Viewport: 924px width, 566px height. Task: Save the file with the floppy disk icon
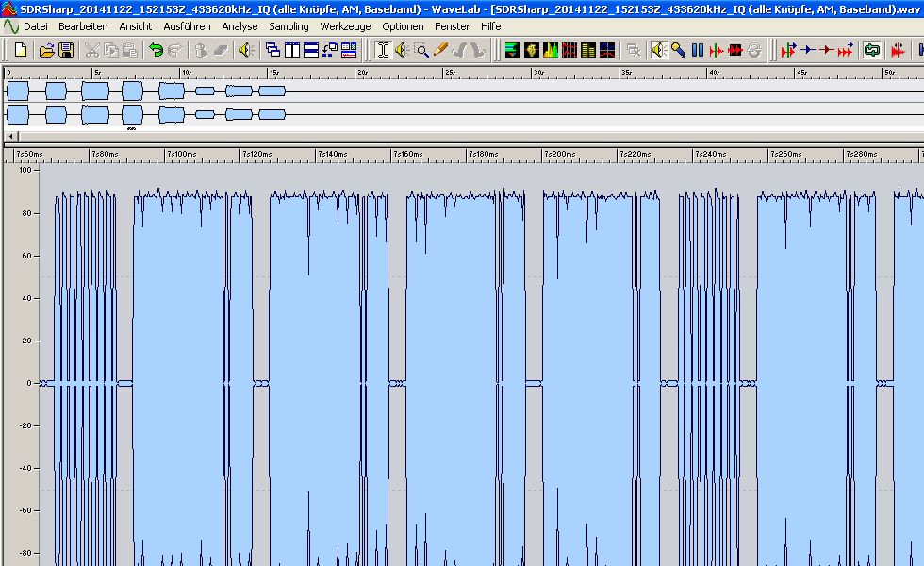click(x=66, y=49)
